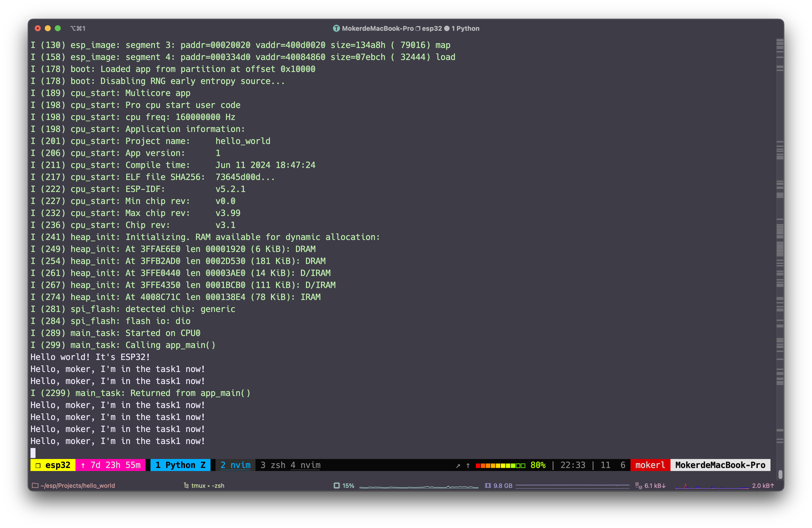Click the ⌥⌘1 shortcut label in title bar
The image size is (812, 528).
pos(78,28)
